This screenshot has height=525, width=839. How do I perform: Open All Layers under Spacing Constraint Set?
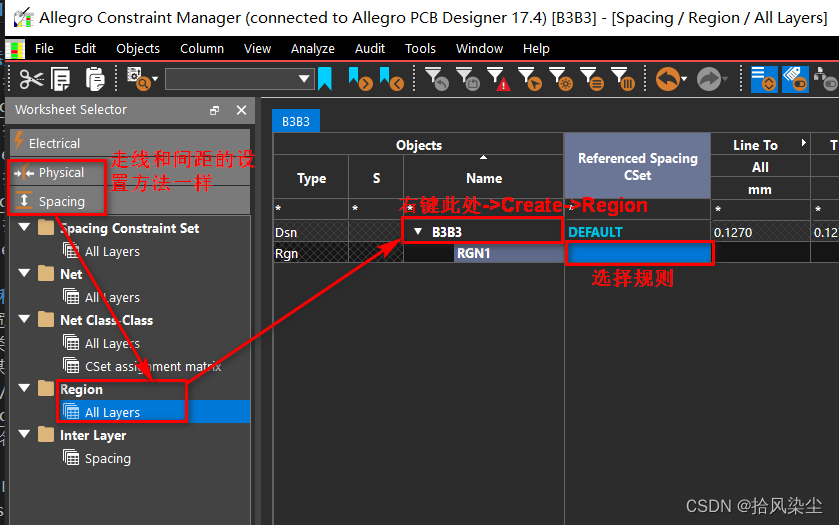click(112, 251)
